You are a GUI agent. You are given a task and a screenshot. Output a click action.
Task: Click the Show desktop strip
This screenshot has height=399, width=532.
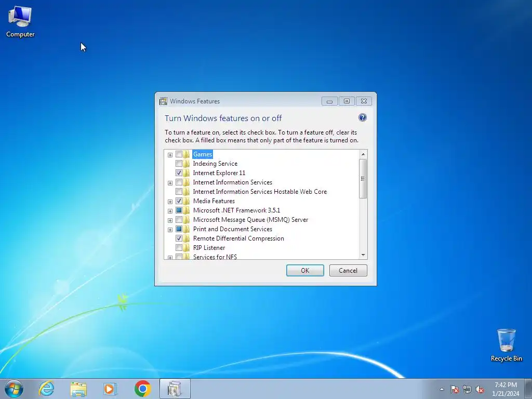click(528, 389)
